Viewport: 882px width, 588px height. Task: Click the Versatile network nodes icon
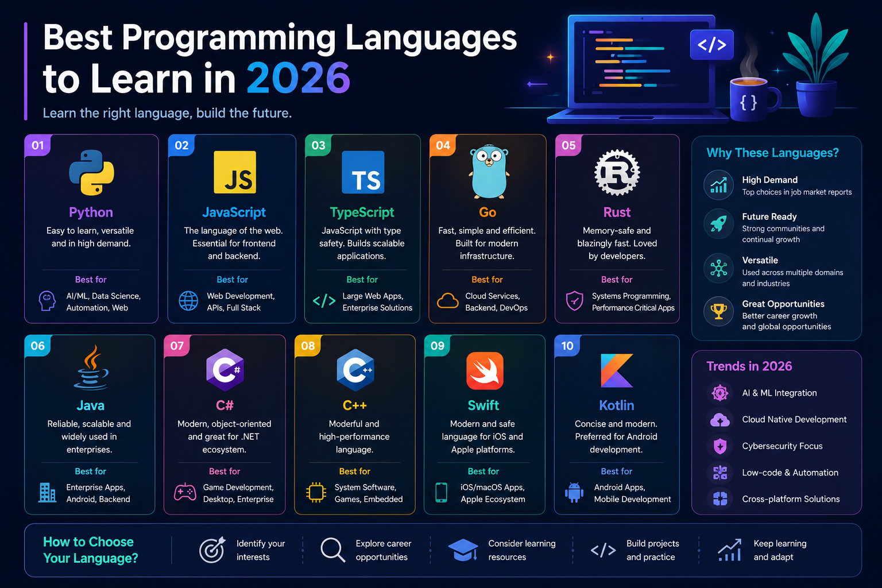pyautogui.click(x=719, y=268)
